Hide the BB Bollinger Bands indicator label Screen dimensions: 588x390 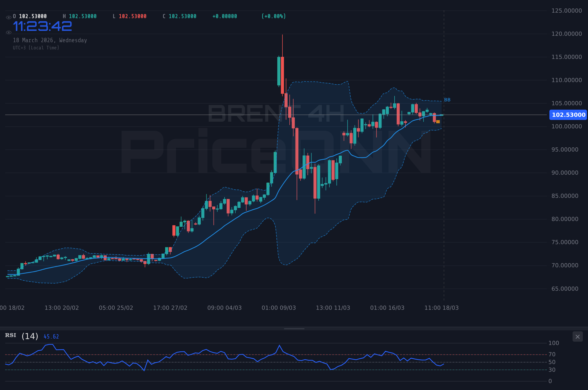pos(447,100)
